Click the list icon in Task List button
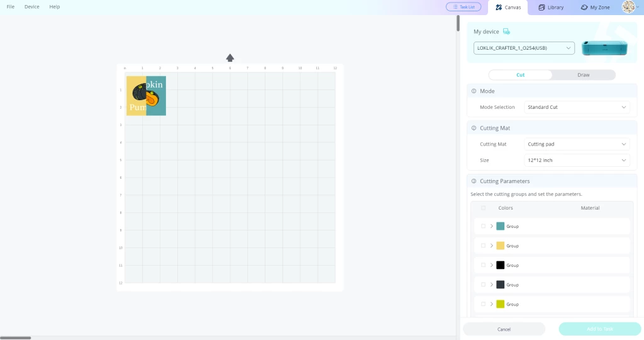644x340 pixels. 455,7
